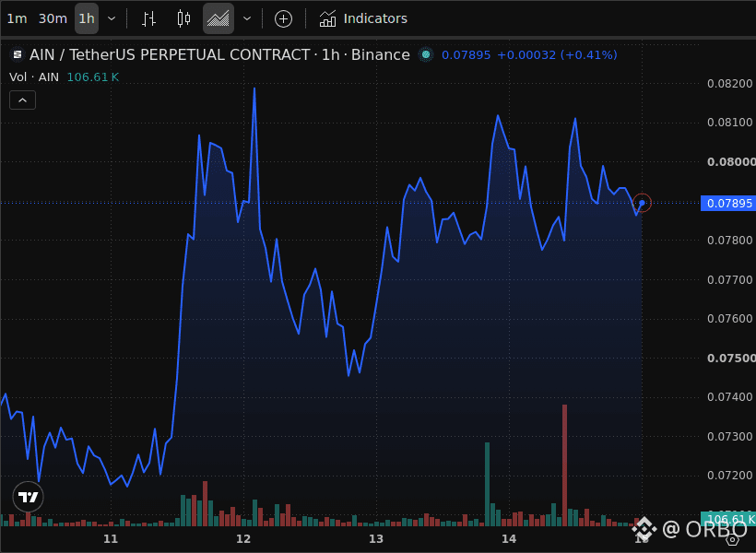Viewport: 756px width, 553px height.
Task: Select the area chart style icon
Action: coord(219,18)
